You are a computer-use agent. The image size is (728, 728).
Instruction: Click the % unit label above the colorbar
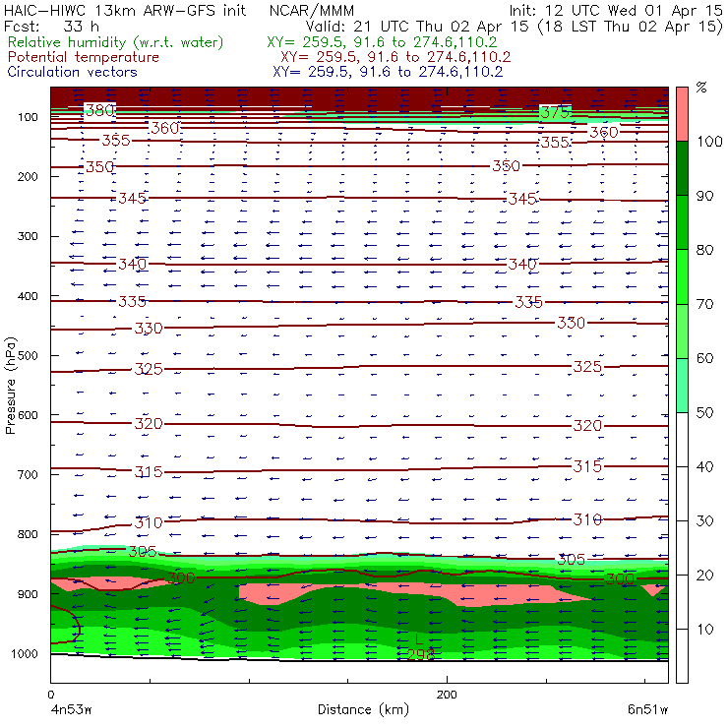tap(701, 87)
